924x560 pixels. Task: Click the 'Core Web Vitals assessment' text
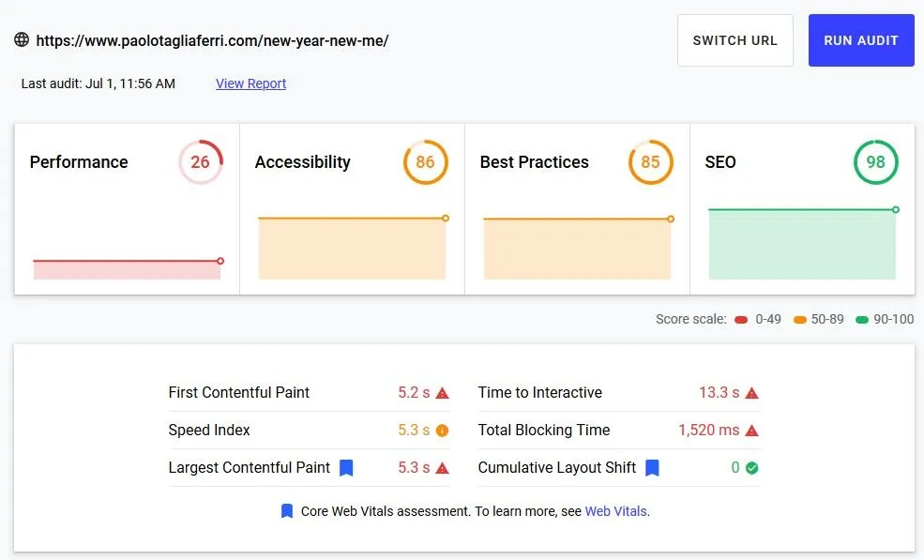(386, 511)
